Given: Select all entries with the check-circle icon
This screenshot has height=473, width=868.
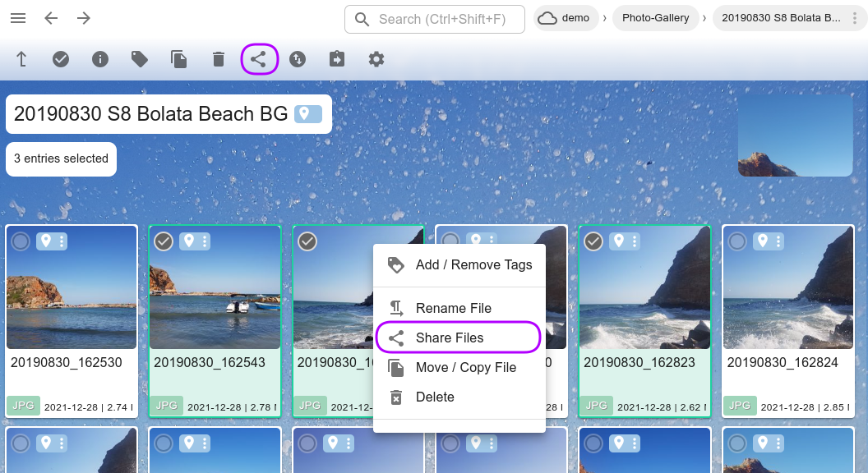Looking at the screenshot, I should point(61,58).
